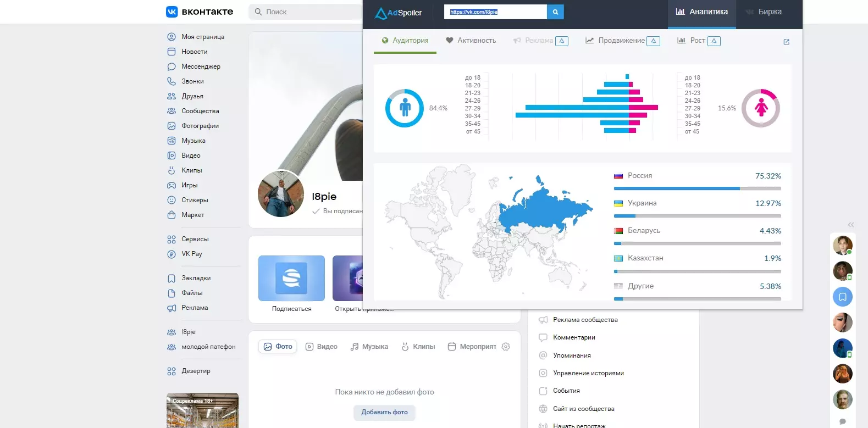868x428 pixels.
Task: Open the first contact avatar in the contacts strip
Action: (x=842, y=245)
